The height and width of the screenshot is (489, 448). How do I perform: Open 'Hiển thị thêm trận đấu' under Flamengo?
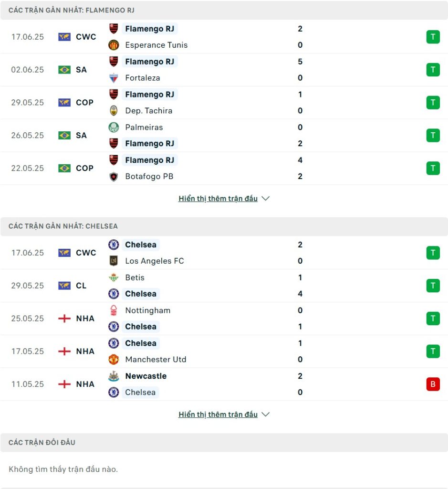[x=218, y=198]
